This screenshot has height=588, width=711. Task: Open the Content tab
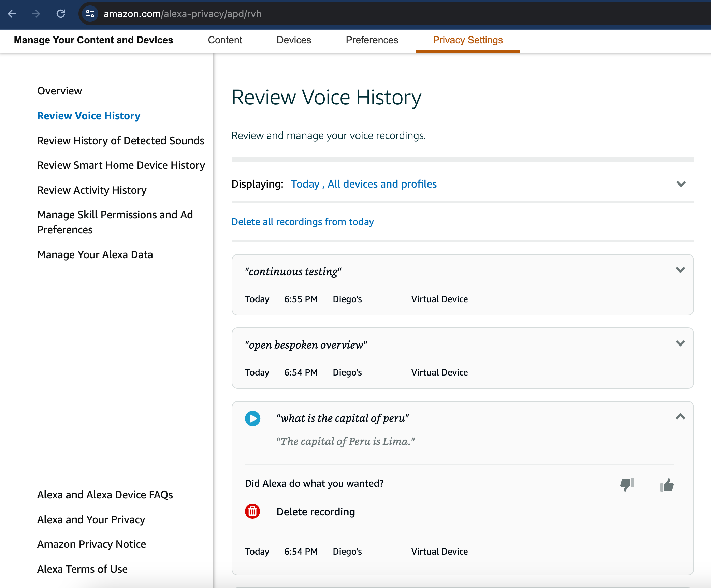click(x=225, y=40)
